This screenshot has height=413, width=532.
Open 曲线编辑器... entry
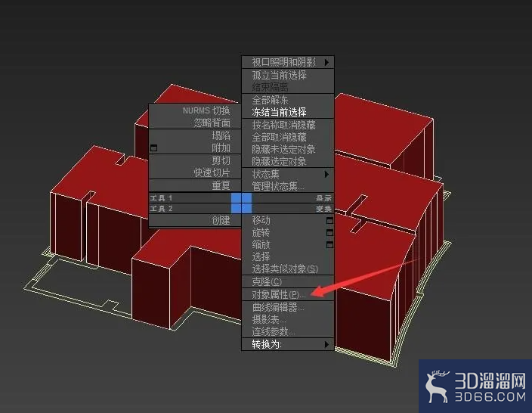coord(288,307)
